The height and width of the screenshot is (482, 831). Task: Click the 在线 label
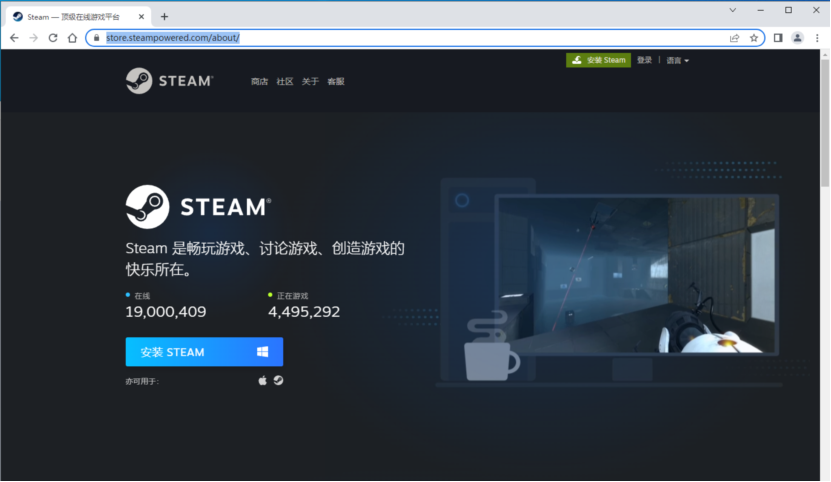tap(142, 296)
